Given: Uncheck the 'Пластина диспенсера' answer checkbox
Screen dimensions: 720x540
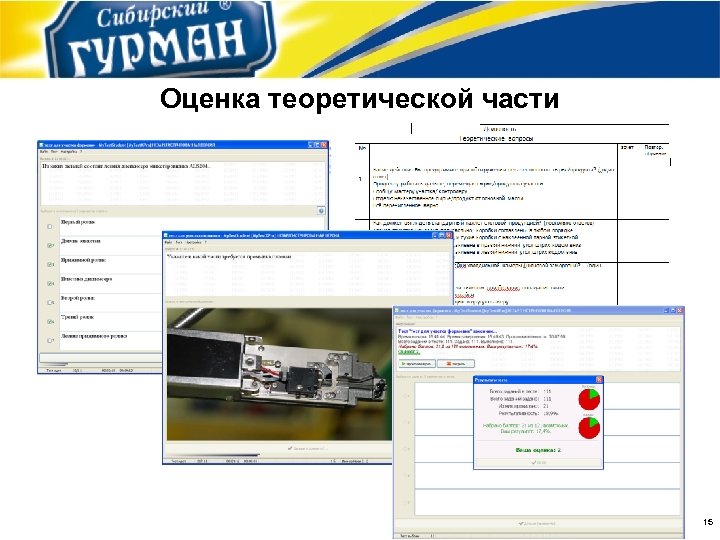Looking at the screenshot, I should tap(51, 283).
